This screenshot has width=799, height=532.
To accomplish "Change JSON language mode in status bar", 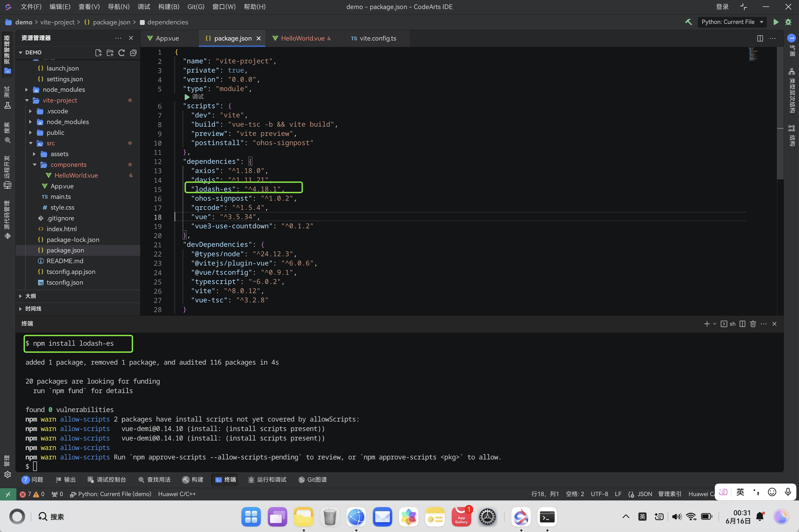I will pyautogui.click(x=644, y=494).
